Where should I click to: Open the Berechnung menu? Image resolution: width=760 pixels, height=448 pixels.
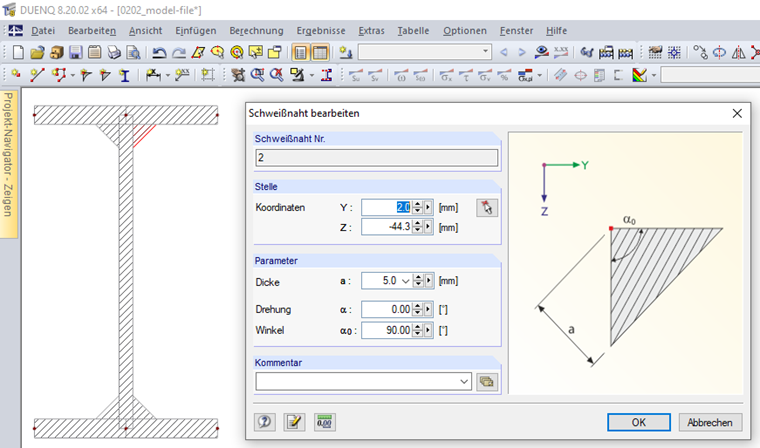pyautogui.click(x=256, y=31)
